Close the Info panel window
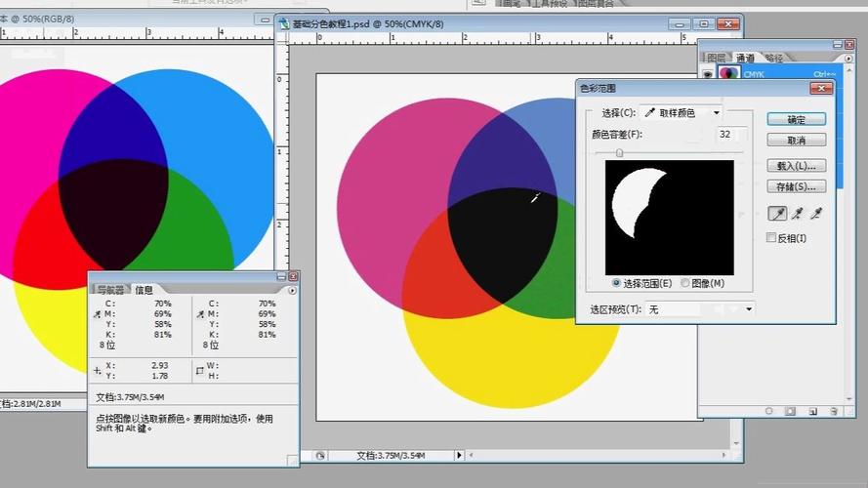The width and height of the screenshot is (868, 488). click(293, 276)
